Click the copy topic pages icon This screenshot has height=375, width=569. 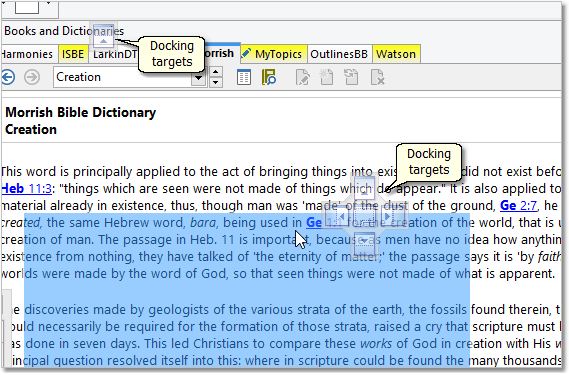(x=351, y=77)
